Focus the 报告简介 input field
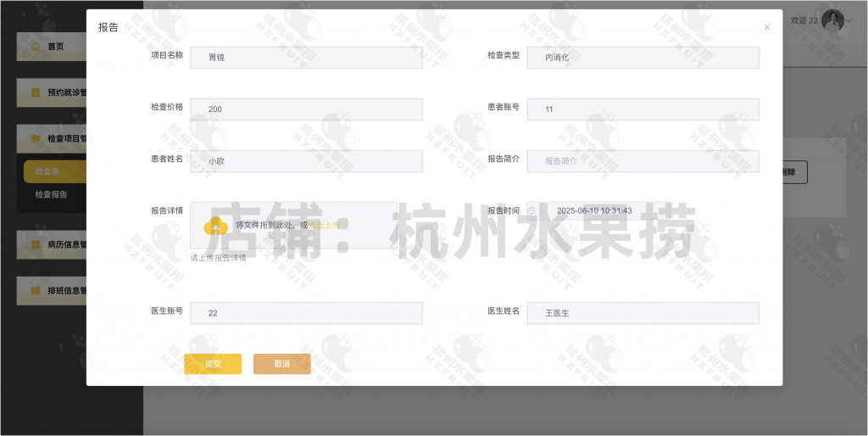The image size is (868, 436). pyautogui.click(x=643, y=161)
